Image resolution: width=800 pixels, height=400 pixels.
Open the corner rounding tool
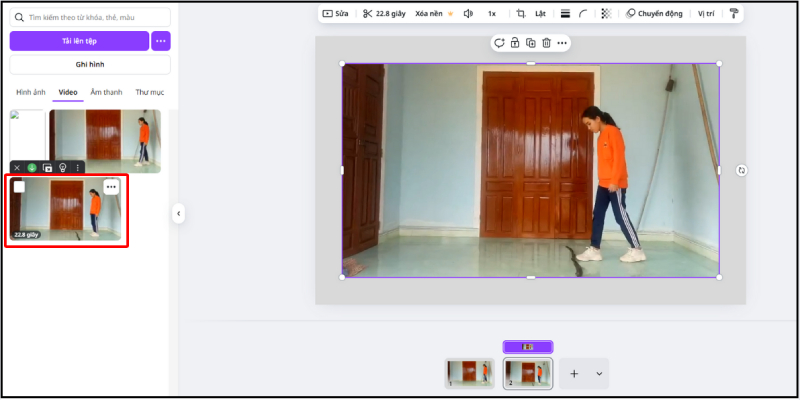pyautogui.click(x=584, y=14)
